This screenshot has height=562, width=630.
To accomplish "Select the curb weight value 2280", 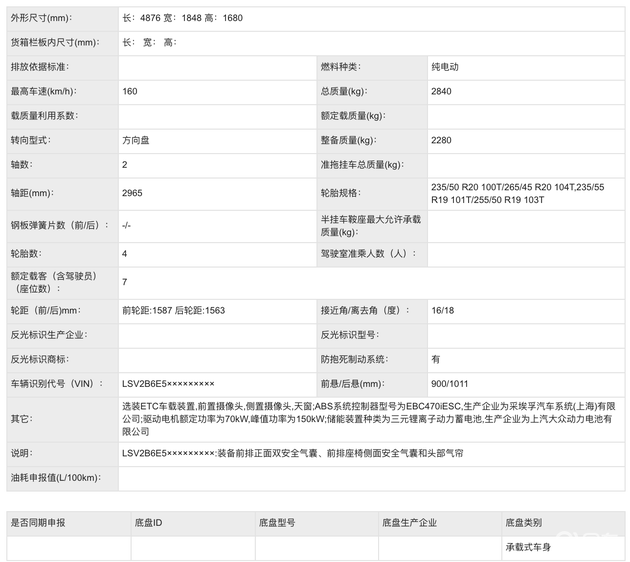I will pos(441,141).
